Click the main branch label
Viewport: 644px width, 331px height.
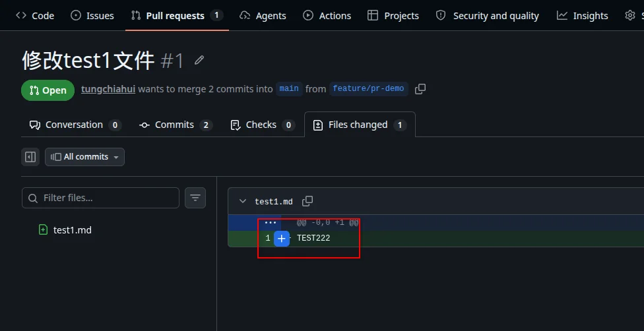click(x=289, y=89)
